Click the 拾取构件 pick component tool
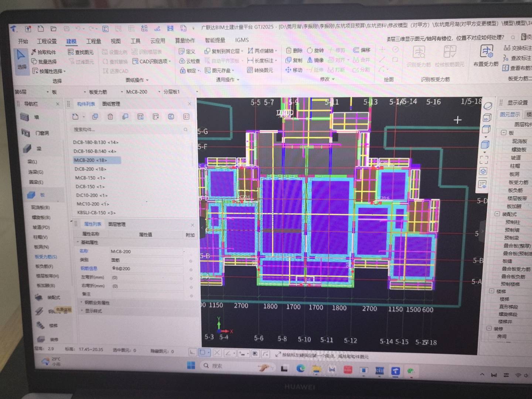Screen dimensions: 532x399 point(44,52)
